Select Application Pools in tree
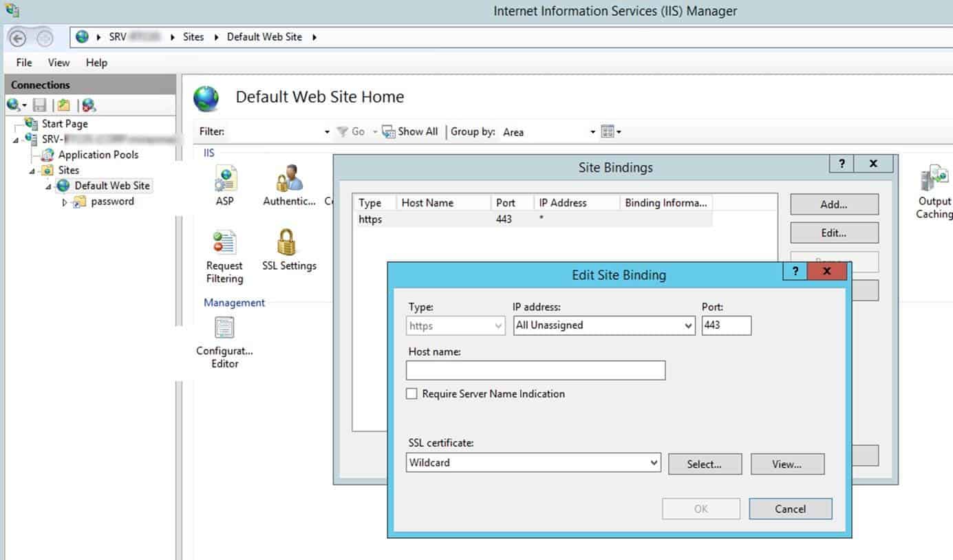Viewport: 953px width, 560px height. pos(98,155)
